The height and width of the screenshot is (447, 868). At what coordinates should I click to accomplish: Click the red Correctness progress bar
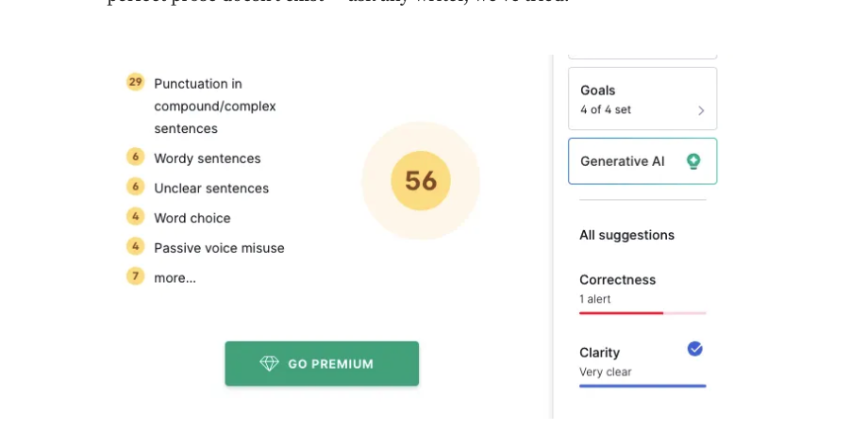point(621,313)
